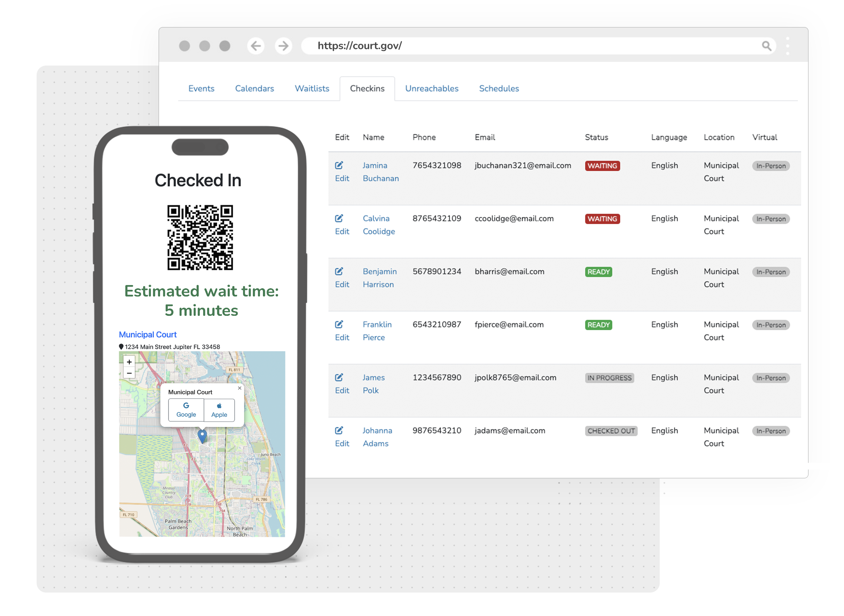Switch to the Waitlists tab
Screen dimensions: 844x616
(x=312, y=88)
